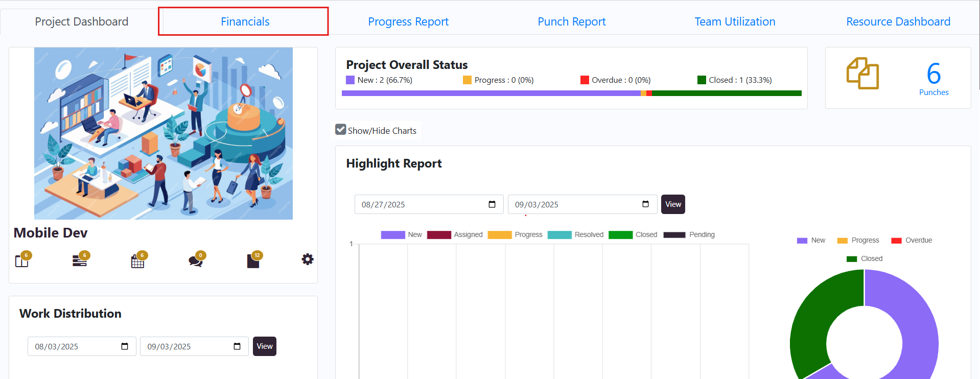Click the Punches copy-pages icon

(862, 74)
